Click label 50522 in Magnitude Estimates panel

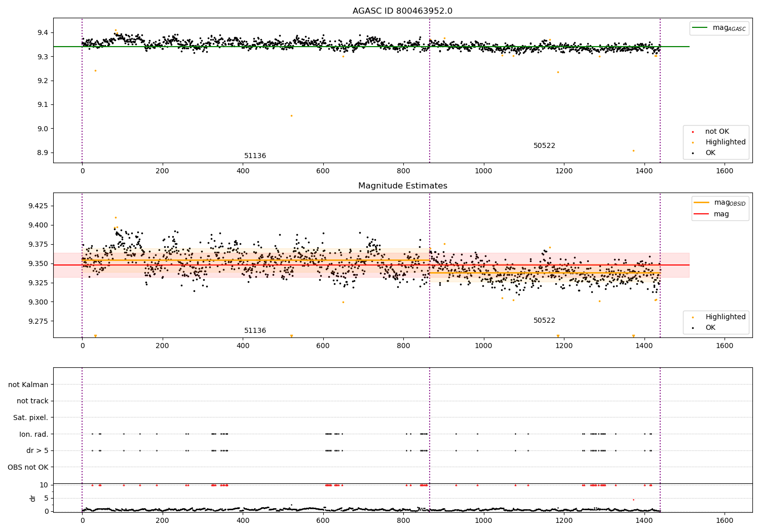544,321
